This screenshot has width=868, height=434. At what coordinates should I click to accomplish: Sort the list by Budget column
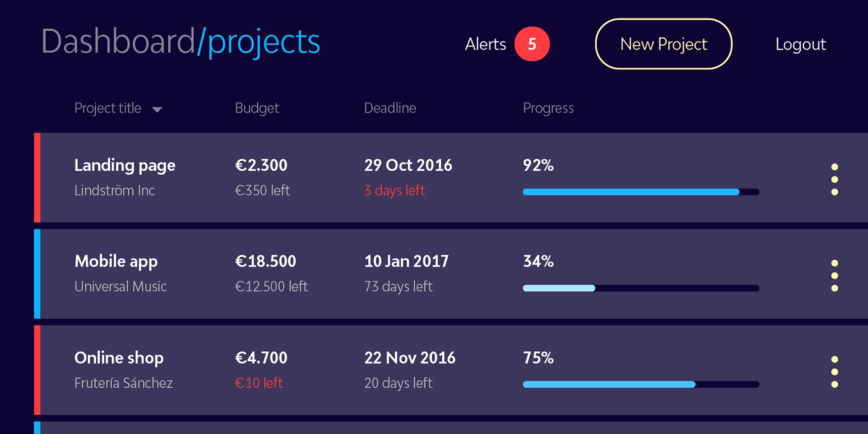(257, 108)
